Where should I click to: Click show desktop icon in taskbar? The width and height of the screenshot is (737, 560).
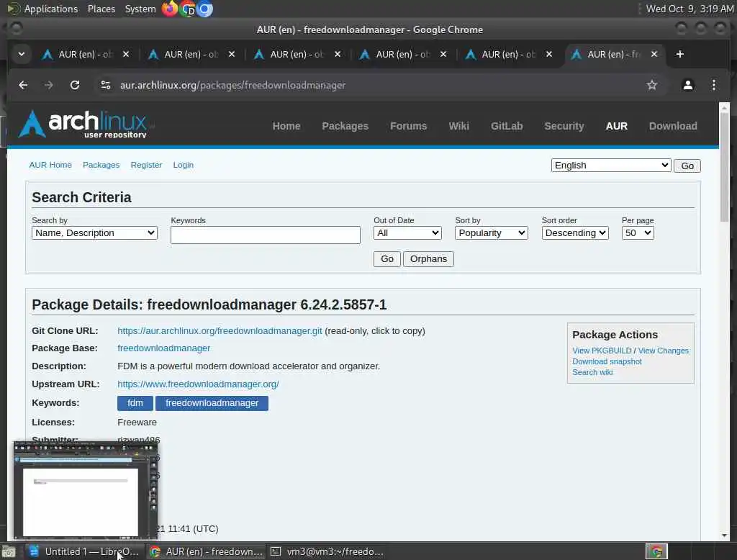[x=9, y=551]
